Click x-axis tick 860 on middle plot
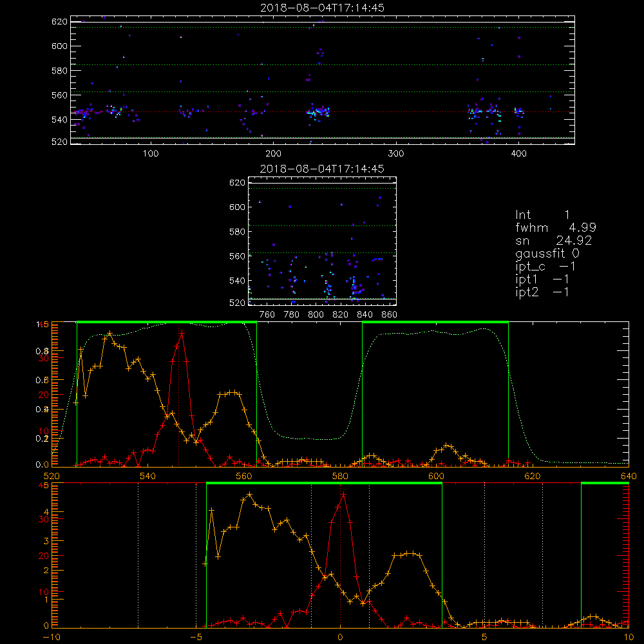The image size is (644, 644). (x=390, y=315)
